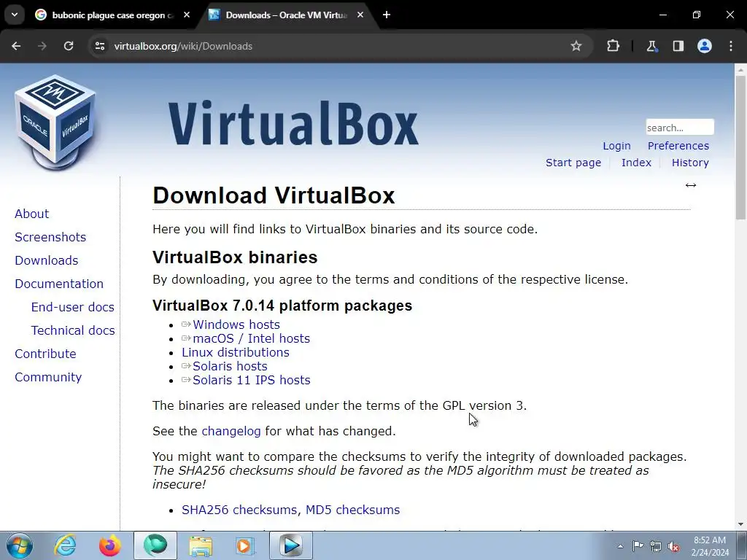Launch Internet Explorer from the taskbar
747x560 pixels.
[x=65, y=545]
